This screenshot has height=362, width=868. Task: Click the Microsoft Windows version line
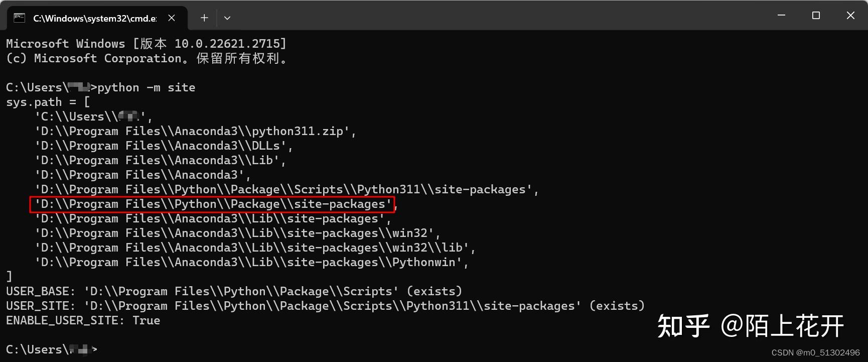[146, 44]
